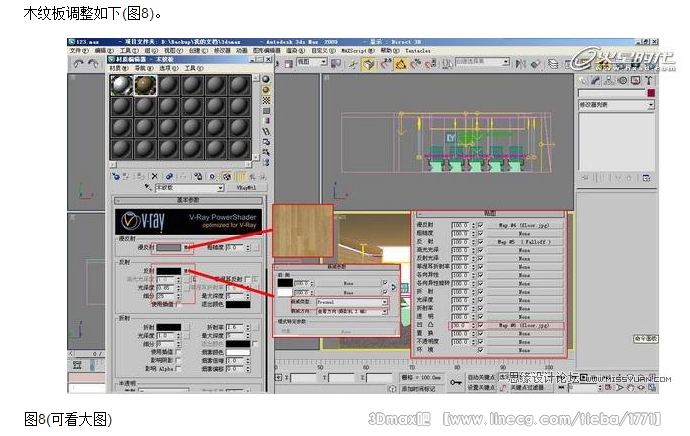Toggle the Backlight icon in material editor
This screenshot has height=436, width=690.
pos(266,90)
